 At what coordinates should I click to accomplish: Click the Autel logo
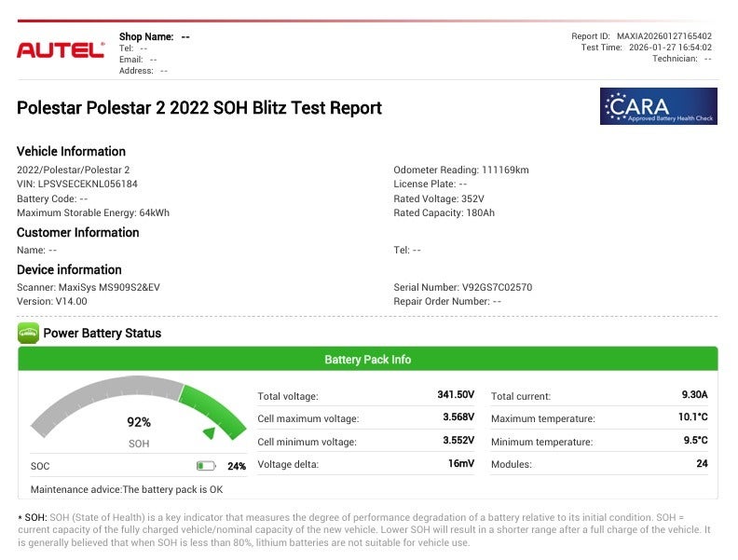point(61,50)
